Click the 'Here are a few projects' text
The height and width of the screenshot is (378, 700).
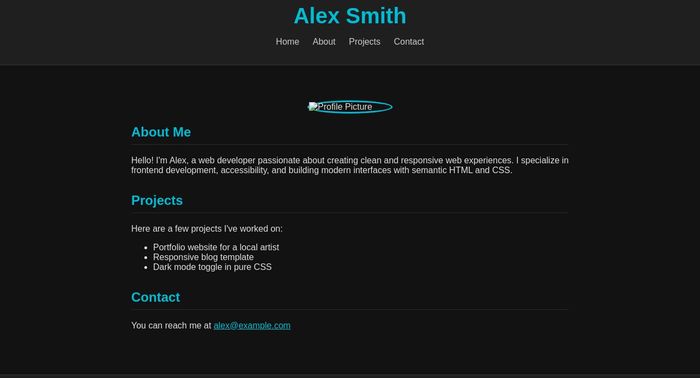coord(207,228)
